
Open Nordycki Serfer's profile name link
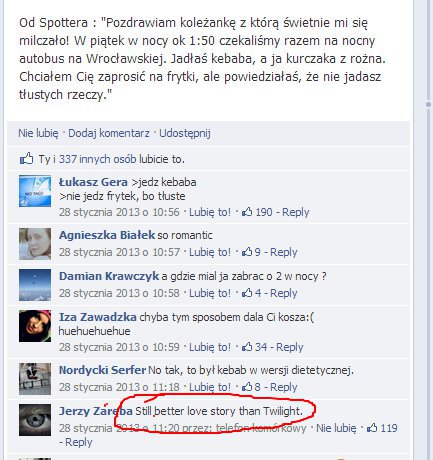click(102, 370)
